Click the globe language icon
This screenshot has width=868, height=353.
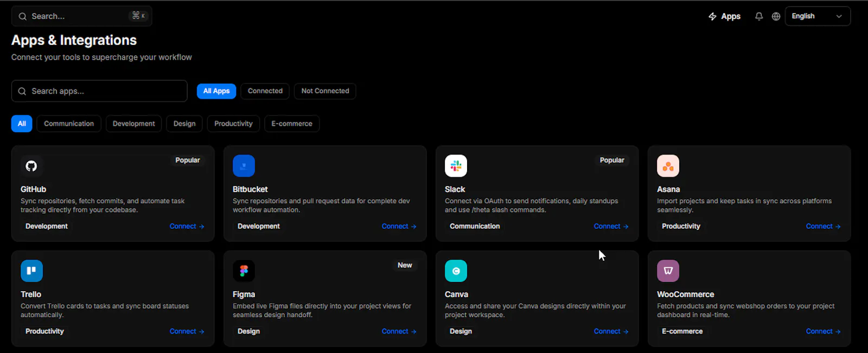[776, 16]
